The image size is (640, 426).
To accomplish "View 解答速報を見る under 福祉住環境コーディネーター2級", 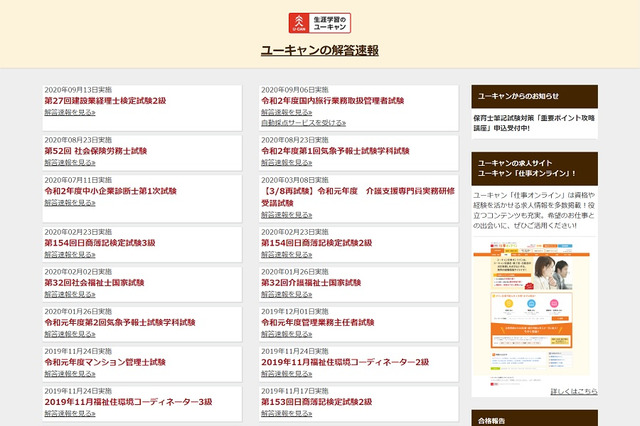I will (287, 373).
